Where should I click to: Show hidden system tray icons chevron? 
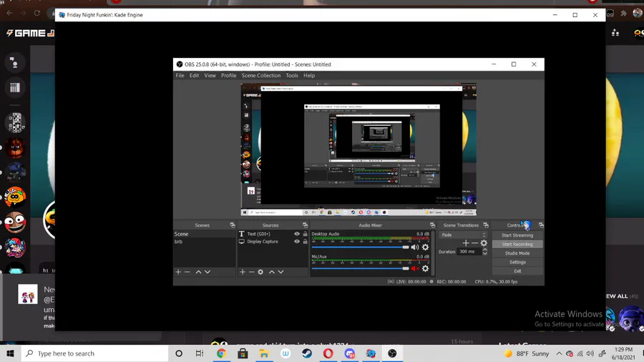point(559,353)
